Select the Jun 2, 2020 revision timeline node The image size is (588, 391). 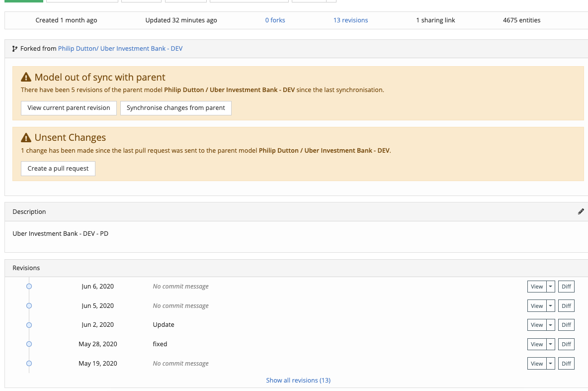coord(29,325)
